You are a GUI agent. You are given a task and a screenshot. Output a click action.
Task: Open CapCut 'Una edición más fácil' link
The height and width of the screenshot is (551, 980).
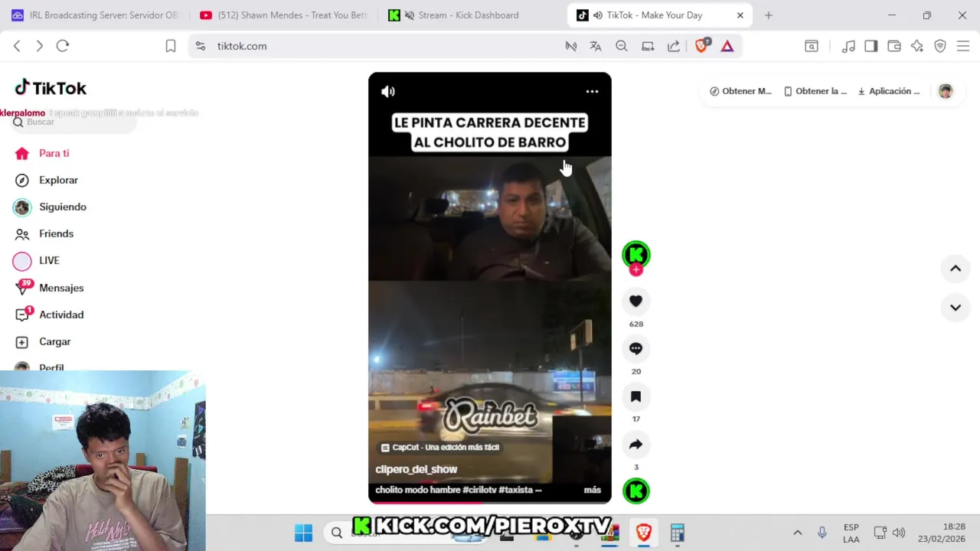440,447
